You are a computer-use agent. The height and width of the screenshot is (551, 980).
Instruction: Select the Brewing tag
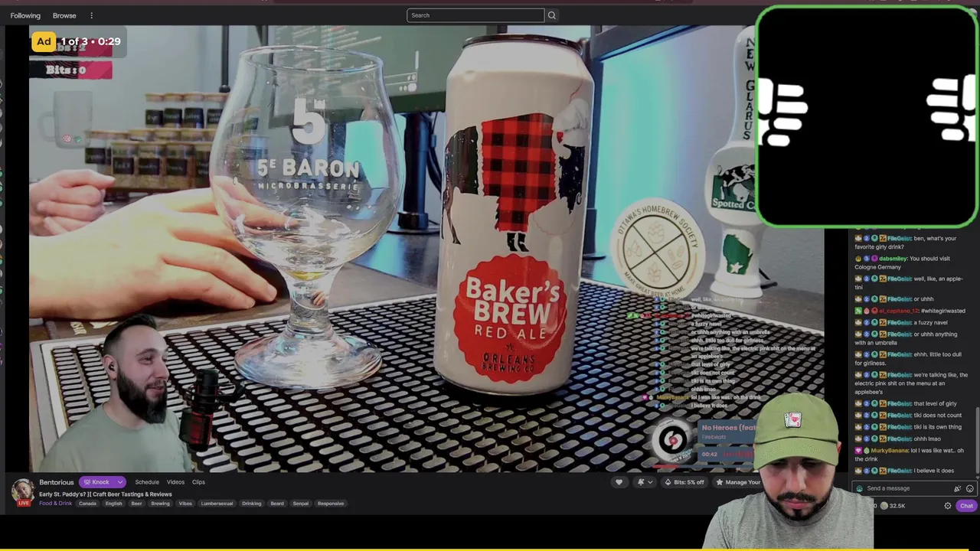coord(160,504)
